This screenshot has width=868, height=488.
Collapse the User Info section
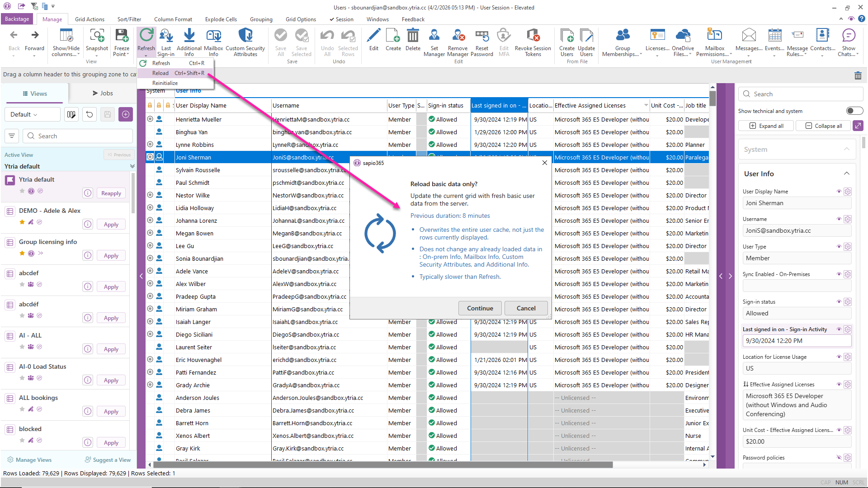(x=846, y=174)
